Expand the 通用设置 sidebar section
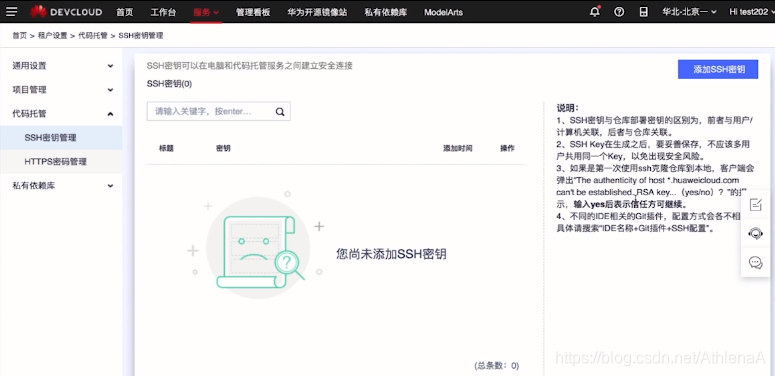The height and width of the screenshot is (376, 775). tap(61, 66)
